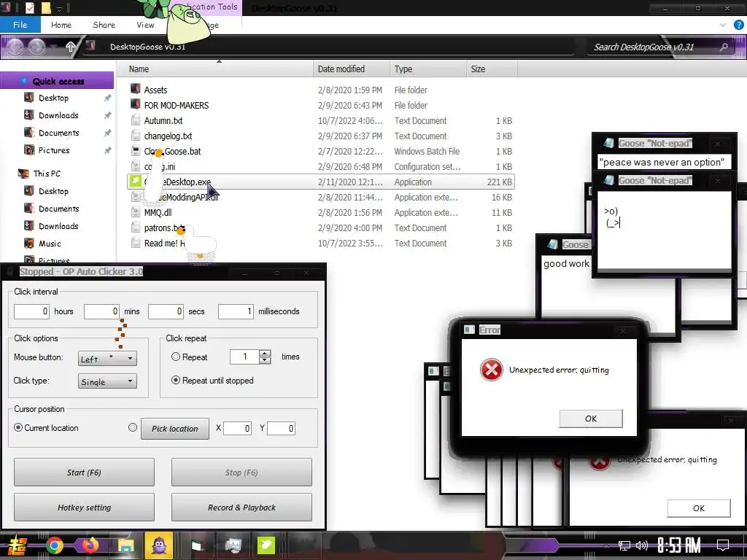The width and height of the screenshot is (747, 560).
Task: Click the Downloads icon under Quick access
Action: pyautogui.click(x=29, y=115)
